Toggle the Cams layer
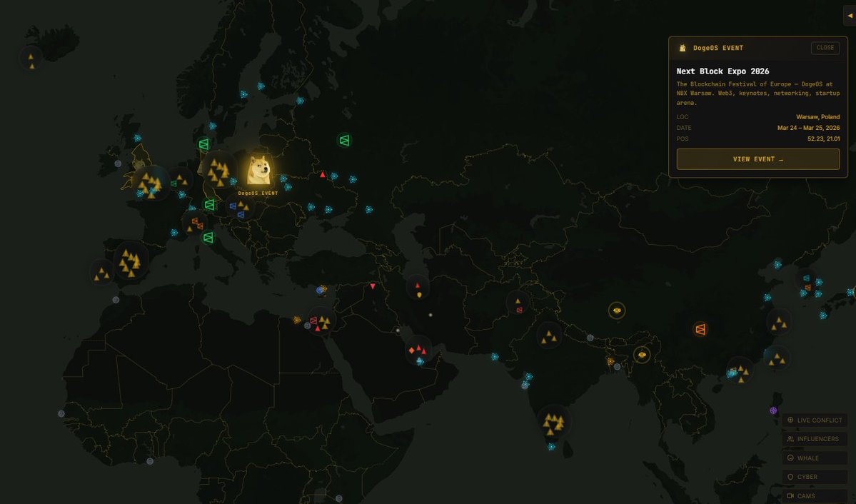 click(815, 496)
